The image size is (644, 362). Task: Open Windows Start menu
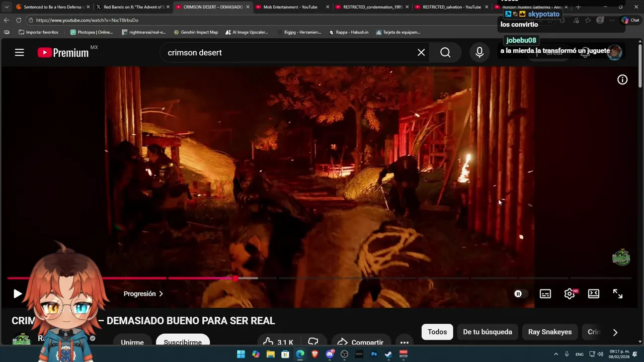241,354
